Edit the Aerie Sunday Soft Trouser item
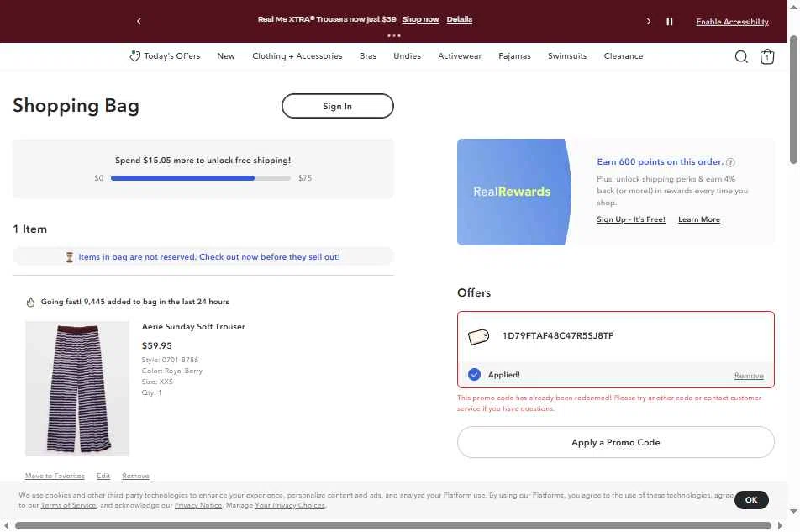This screenshot has width=800, height=532. [x=103, y=476]
